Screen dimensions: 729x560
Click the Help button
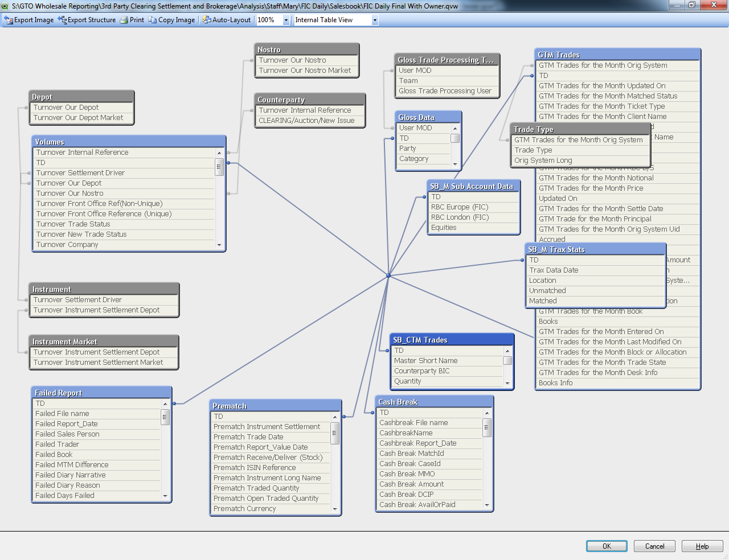click(x=702, y=546)
